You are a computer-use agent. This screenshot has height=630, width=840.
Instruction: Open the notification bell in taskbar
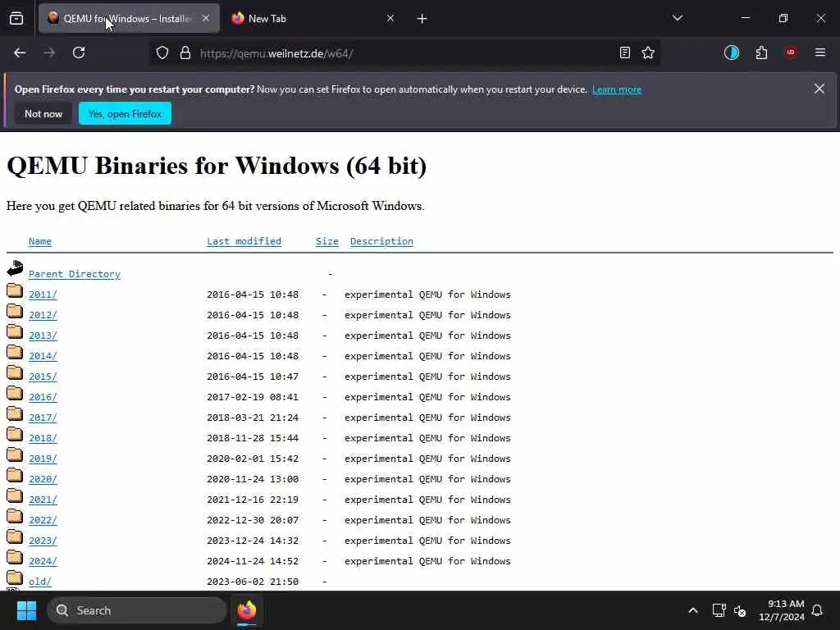818,610
